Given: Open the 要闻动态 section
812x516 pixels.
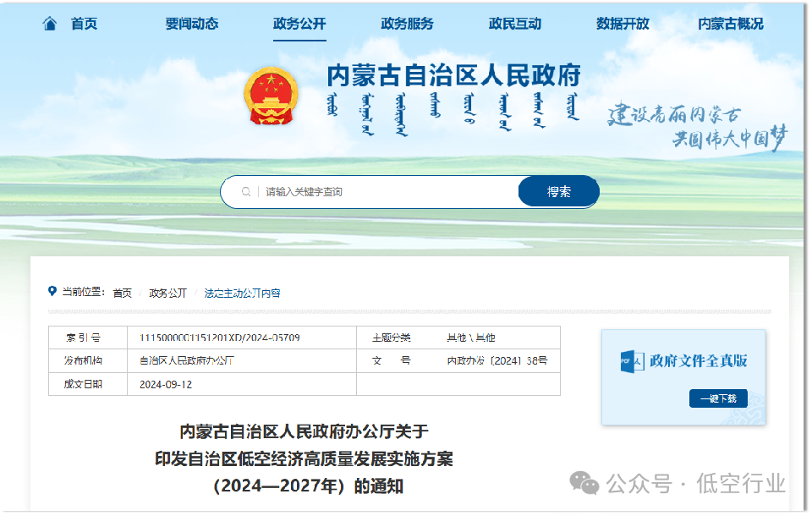Looking at the screenshot, I should click(192, 24).
